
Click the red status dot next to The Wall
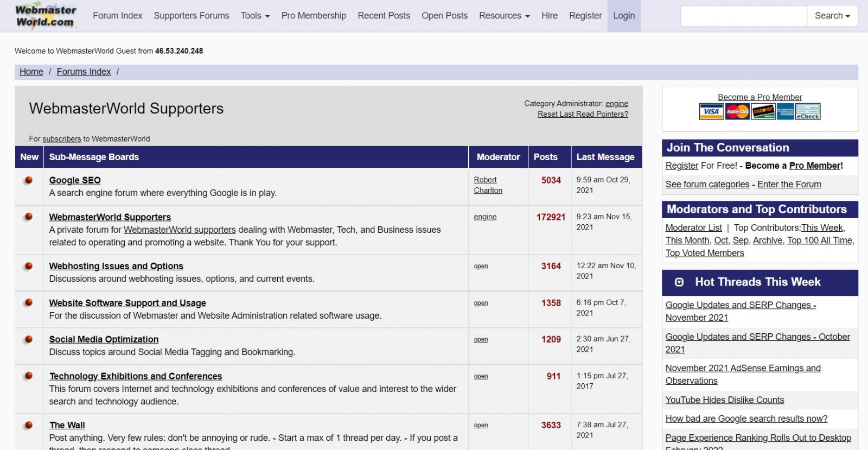point(29,425)
